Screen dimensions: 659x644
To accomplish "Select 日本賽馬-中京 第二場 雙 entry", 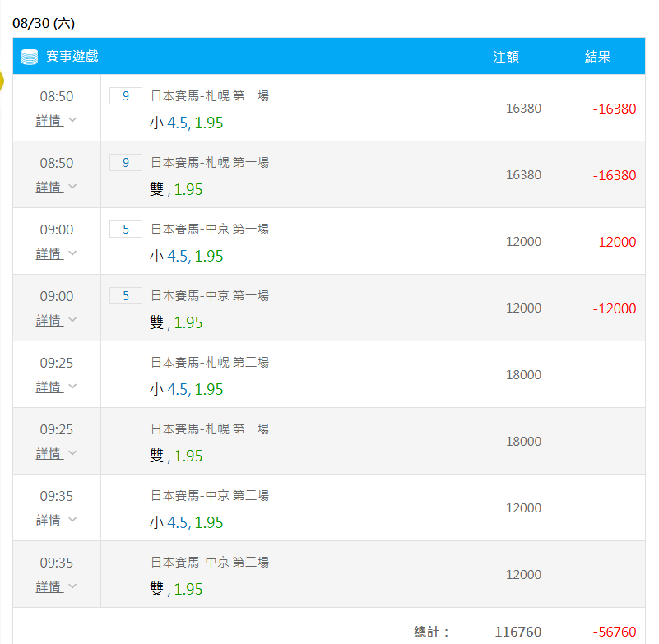I will (x=210, y=576).
